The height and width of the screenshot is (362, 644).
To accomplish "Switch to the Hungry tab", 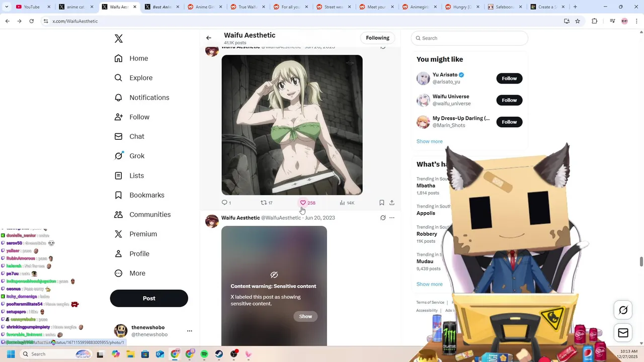I will pos(463,7).
